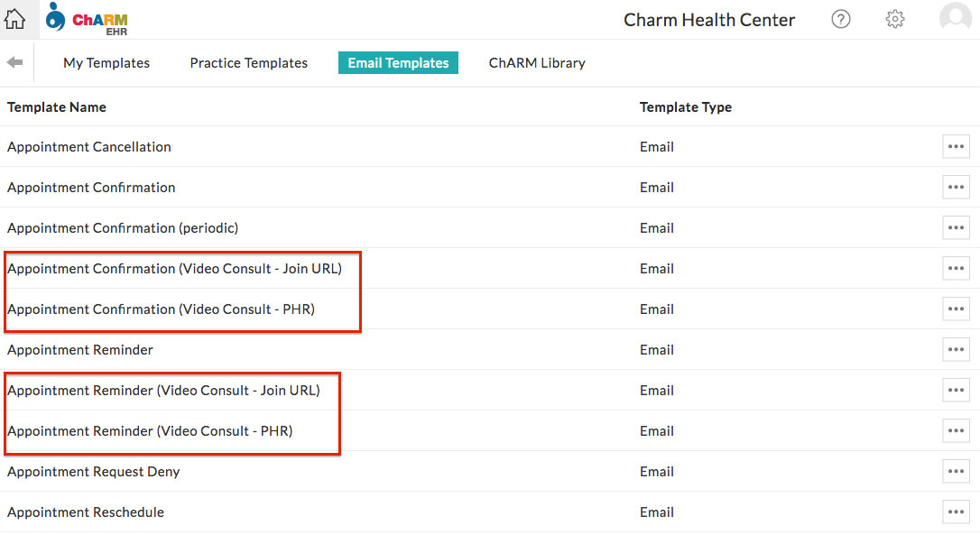Select the Appointment Confirmation template row
The height and width of the screenshot is (535, 980).
pyautogui.click(x=90, y=187)
